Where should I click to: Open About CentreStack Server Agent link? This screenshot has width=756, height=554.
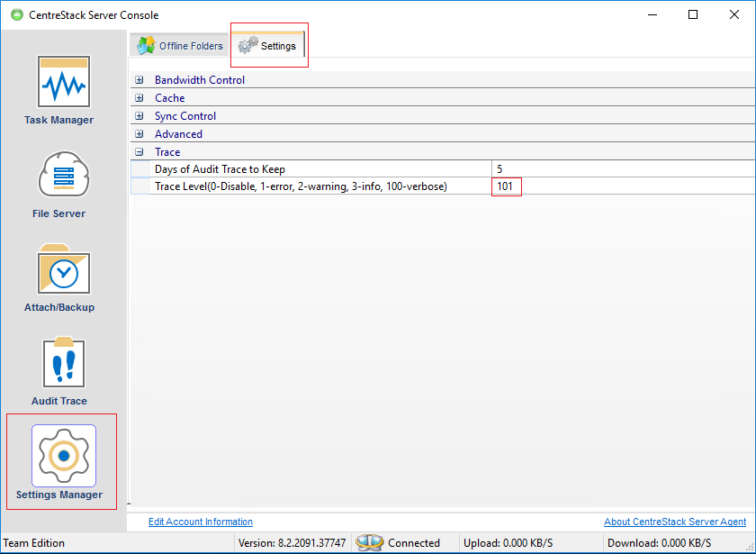pyautogui.click(x=675, y=522)
